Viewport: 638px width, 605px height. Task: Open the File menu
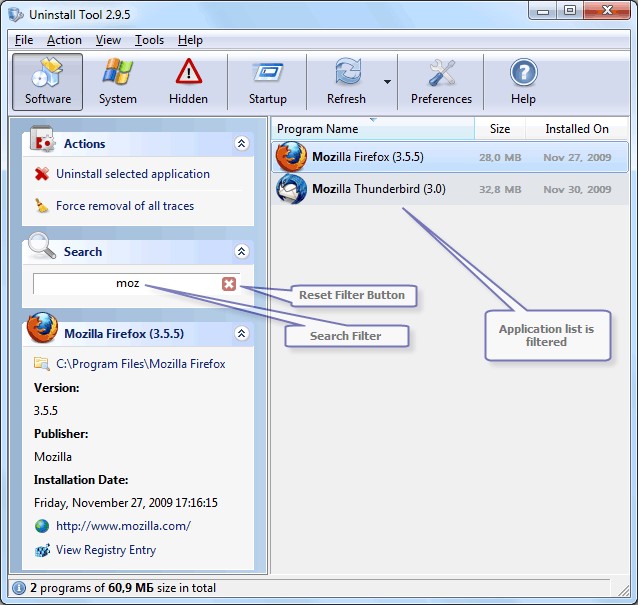pyautogui.click(x=24, y=40)
